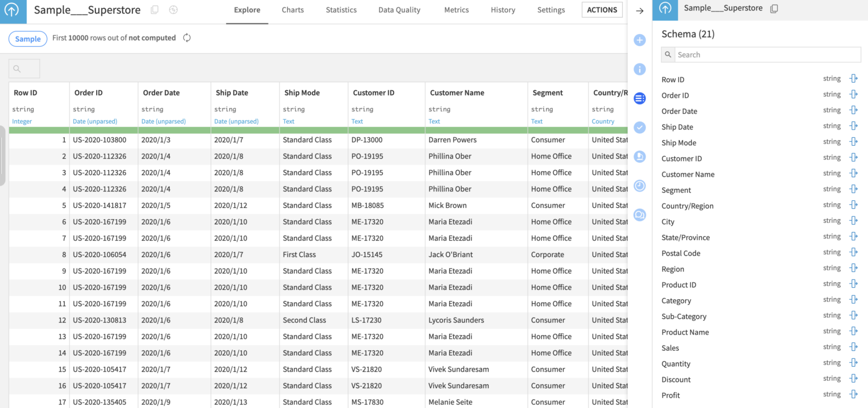Open the Segment column header menu
Screen dimensions: 868x408
click(x=548, y=93)
